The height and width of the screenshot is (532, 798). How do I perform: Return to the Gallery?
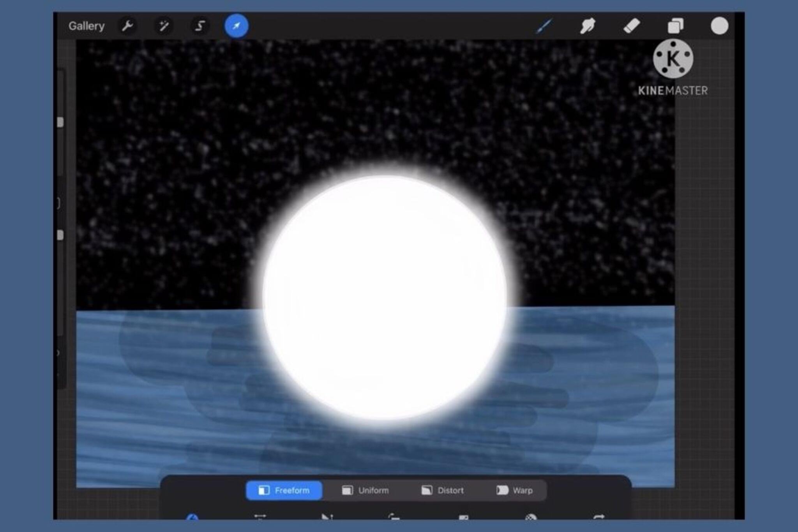(x=87, y=26)
